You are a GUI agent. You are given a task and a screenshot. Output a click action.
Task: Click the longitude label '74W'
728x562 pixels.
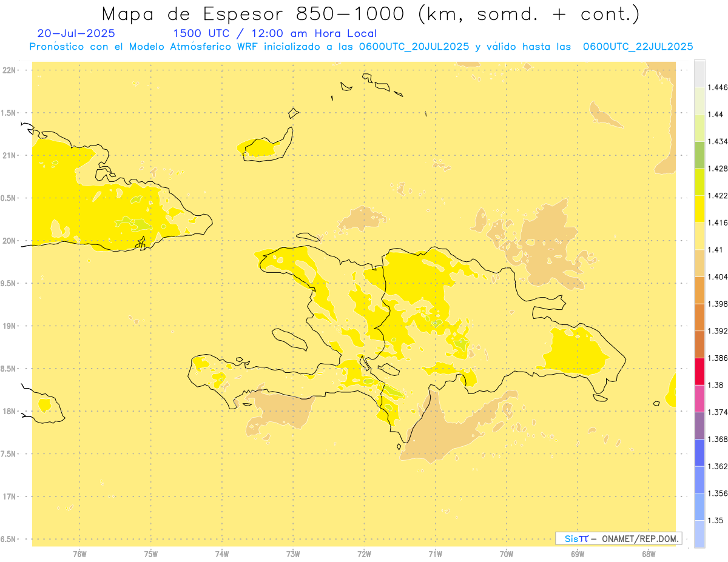click(222, 554)
